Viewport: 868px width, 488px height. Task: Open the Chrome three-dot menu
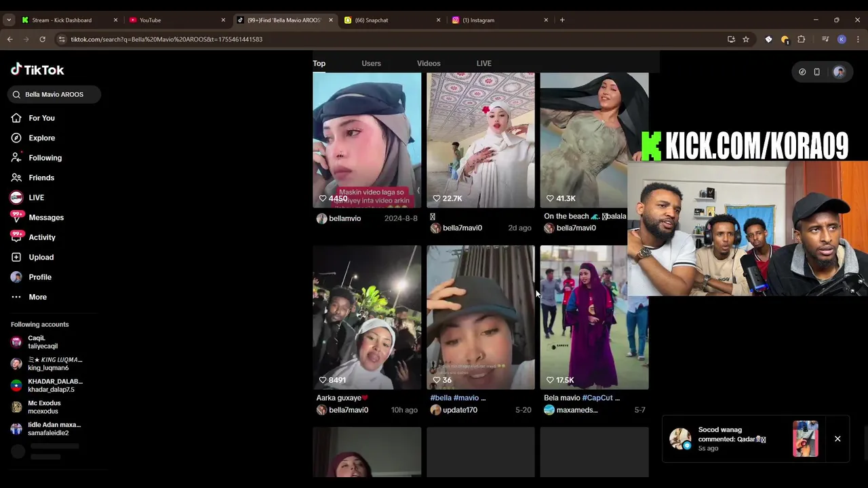[x=858, y=39]
